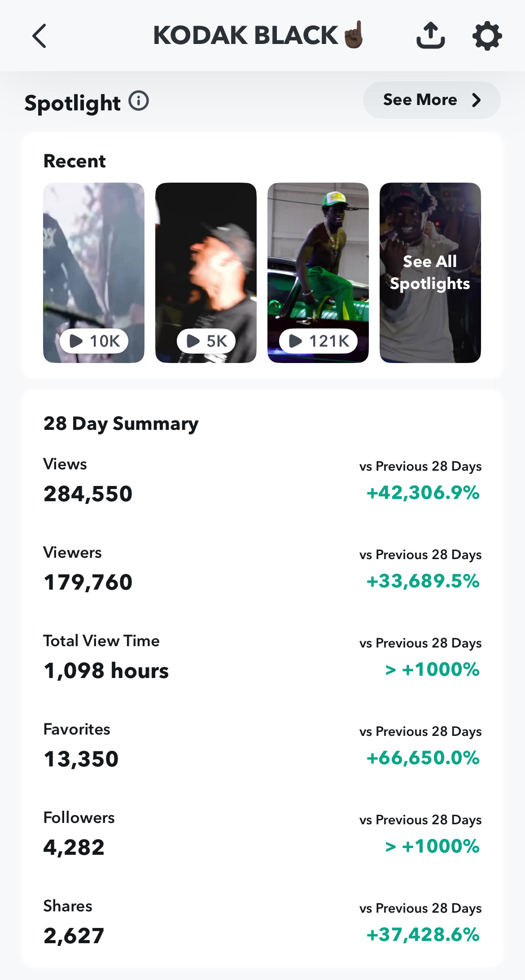Open the 5K views spotlight thumbnail
This screenshot has height=980, width=525.
[x=206, y=273]
